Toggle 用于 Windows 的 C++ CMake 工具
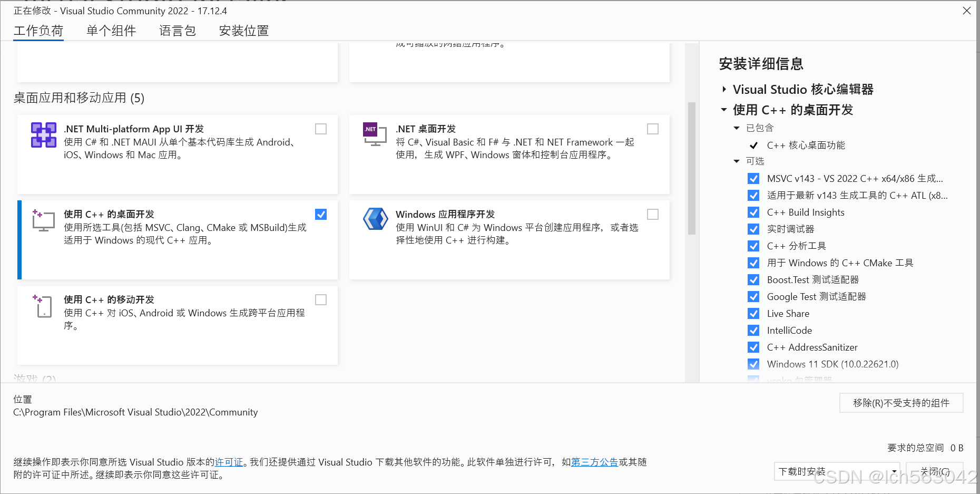980x494 pixels. 754,263
